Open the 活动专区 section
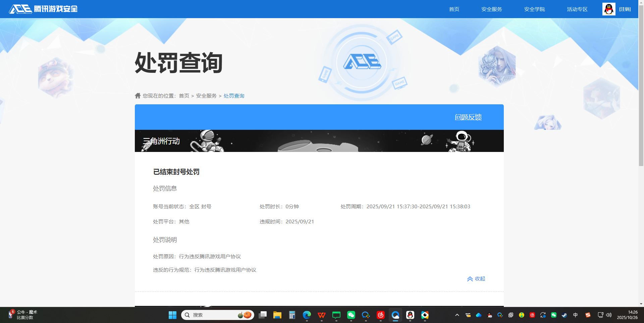644x323 pixels. tap(577, 9)
